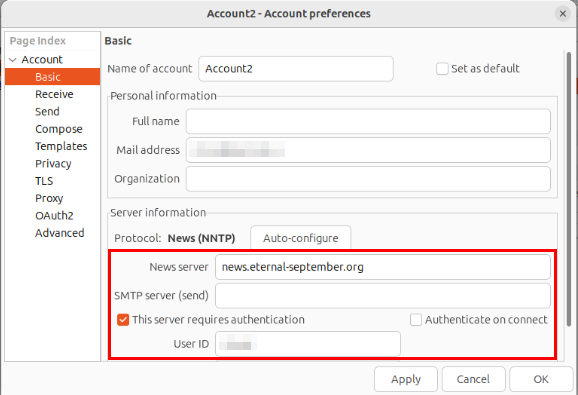Image resolution: width=578 pixels, height=395 pixels.
Task: Enable the Set as default checkbox
Action: click(x=442, y=69)
